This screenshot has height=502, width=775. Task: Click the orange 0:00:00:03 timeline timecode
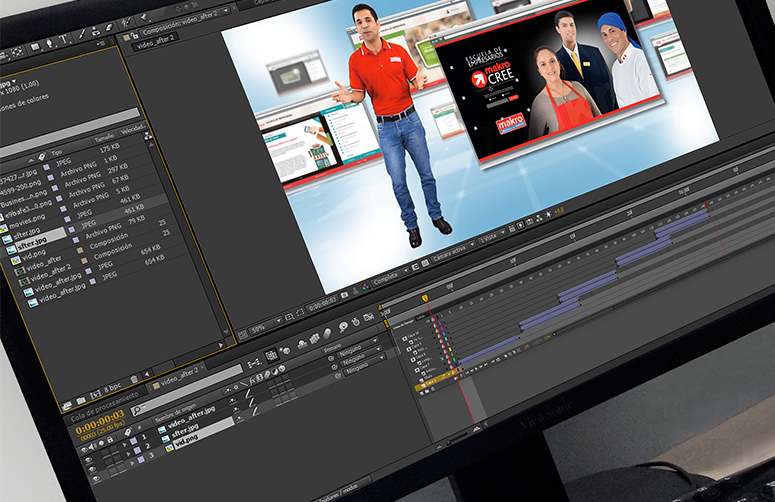100,423
